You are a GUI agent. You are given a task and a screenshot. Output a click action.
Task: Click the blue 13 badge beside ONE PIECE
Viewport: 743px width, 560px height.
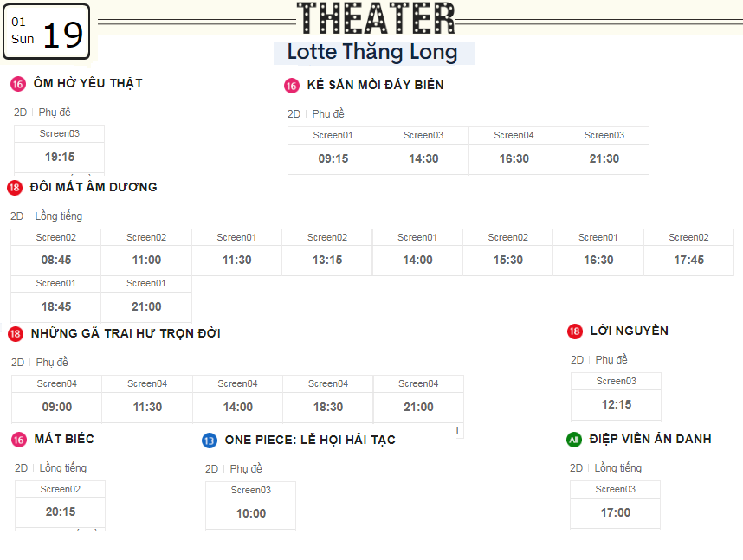(x=210, y=441)
